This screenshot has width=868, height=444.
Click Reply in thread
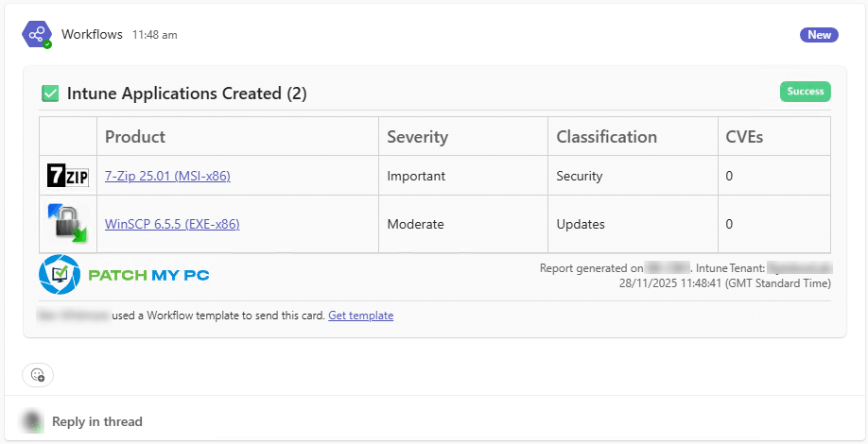click(96, 421)
